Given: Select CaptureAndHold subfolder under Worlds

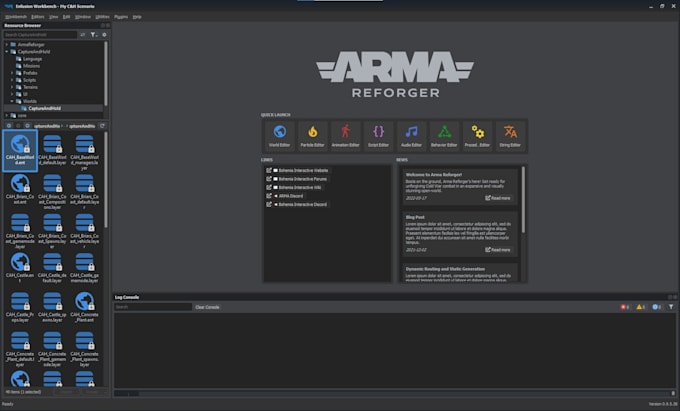Looking at the screenshot, I should click(x=44, y=108).
